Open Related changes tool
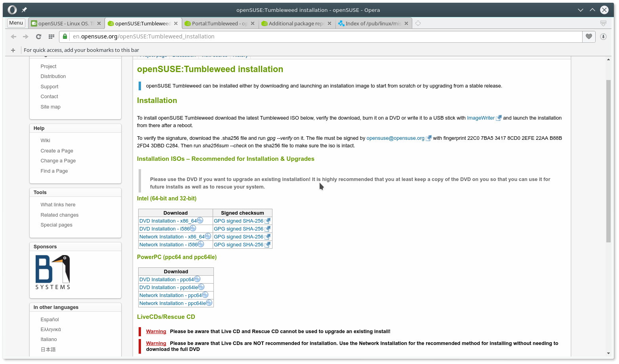The width and height of the screenshot is (619, 364). [59, 215]
